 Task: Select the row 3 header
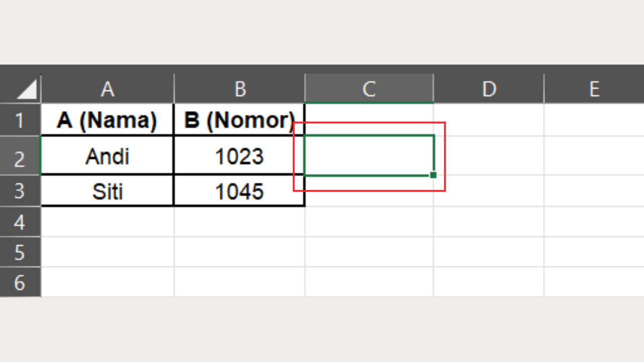pyautogui.click(x=20, y=191)
